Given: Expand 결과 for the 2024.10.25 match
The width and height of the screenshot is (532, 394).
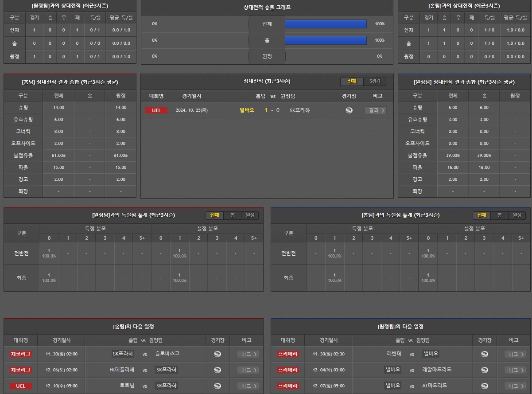Looking at the screenshot, I should [375, 110].
